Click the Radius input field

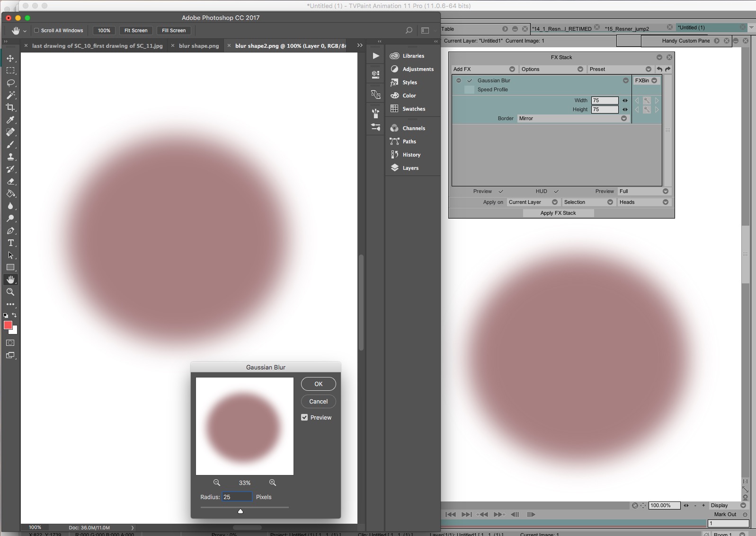coord(237,497)
